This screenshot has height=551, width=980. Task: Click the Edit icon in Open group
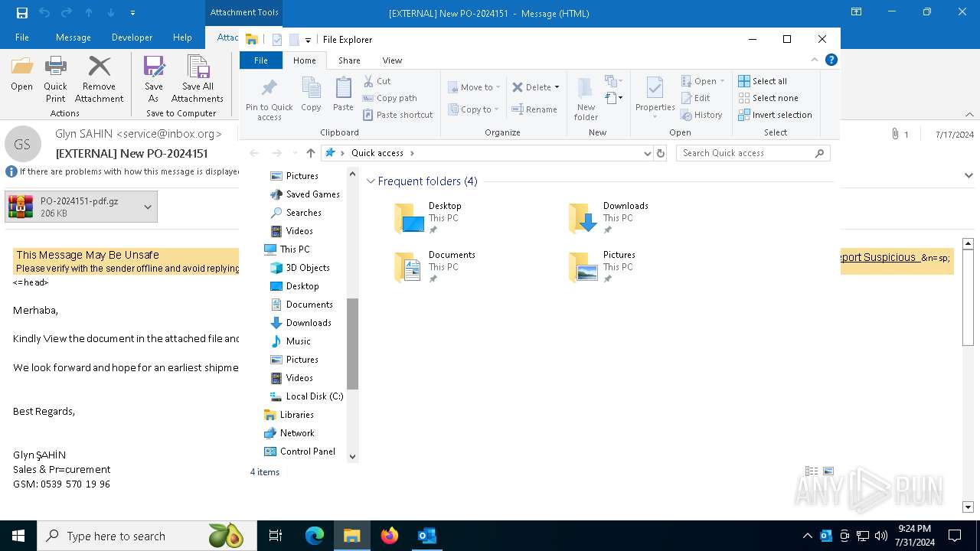pos(687,98)
